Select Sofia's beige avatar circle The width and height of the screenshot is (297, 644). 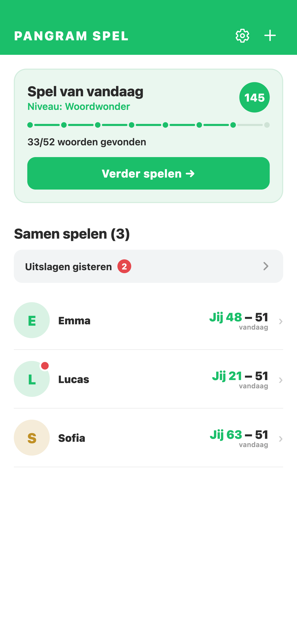click(x=32, y=438)
